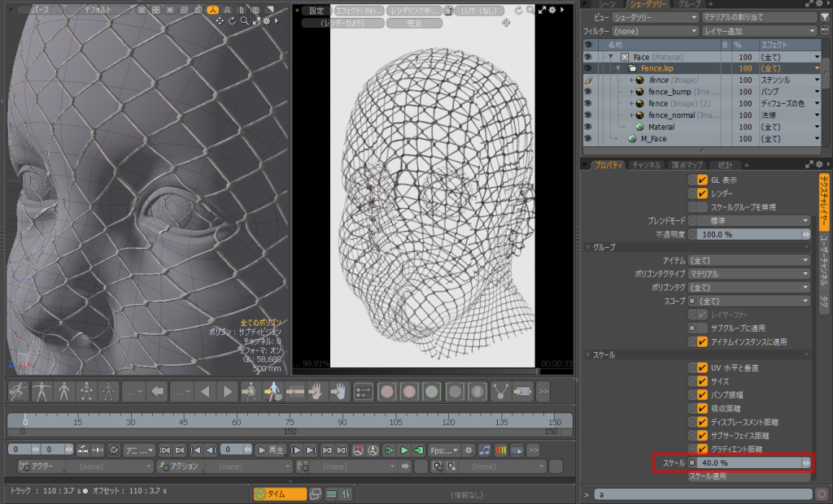Switch to the グループ tab
833x504 pixels.
(689, 4)
